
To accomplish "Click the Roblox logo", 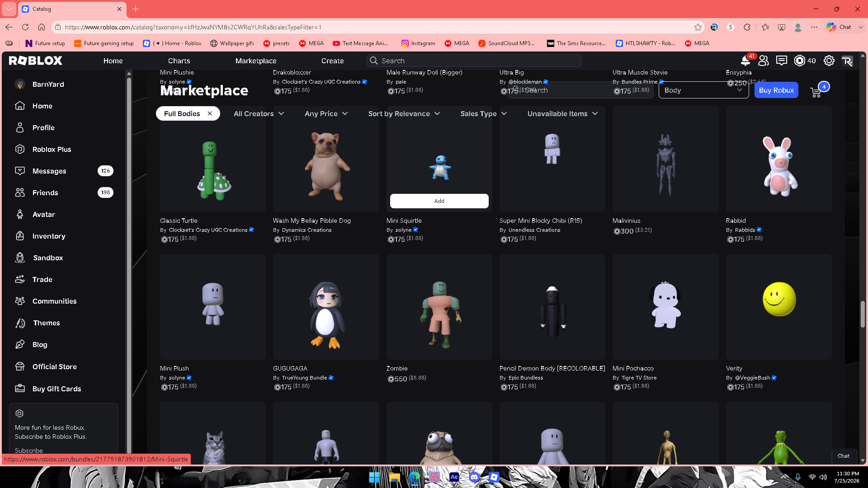I will coord(35,61).
